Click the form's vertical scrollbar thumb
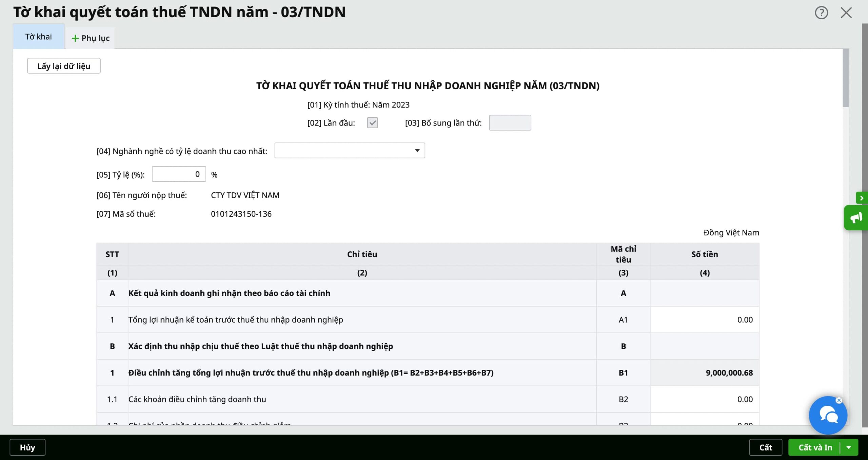 click(x=846, y=78)
